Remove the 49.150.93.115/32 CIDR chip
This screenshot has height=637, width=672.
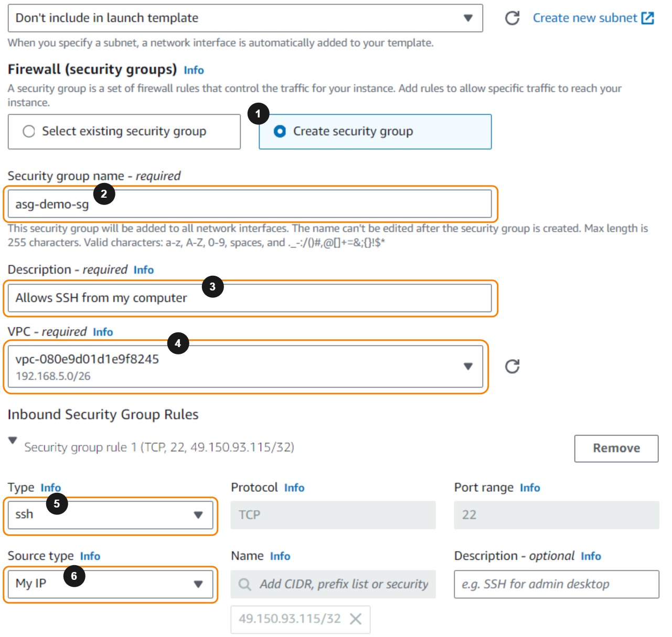click(356, 619)
